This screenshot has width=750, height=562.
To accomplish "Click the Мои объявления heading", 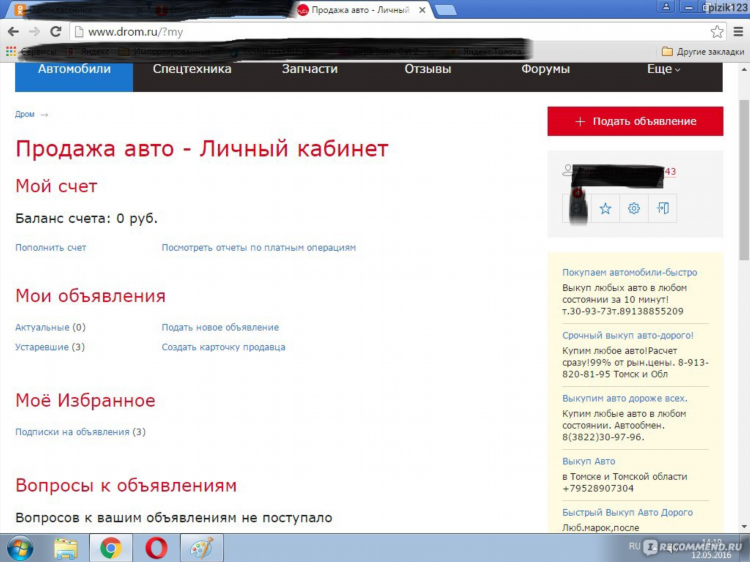I will 90,296.
